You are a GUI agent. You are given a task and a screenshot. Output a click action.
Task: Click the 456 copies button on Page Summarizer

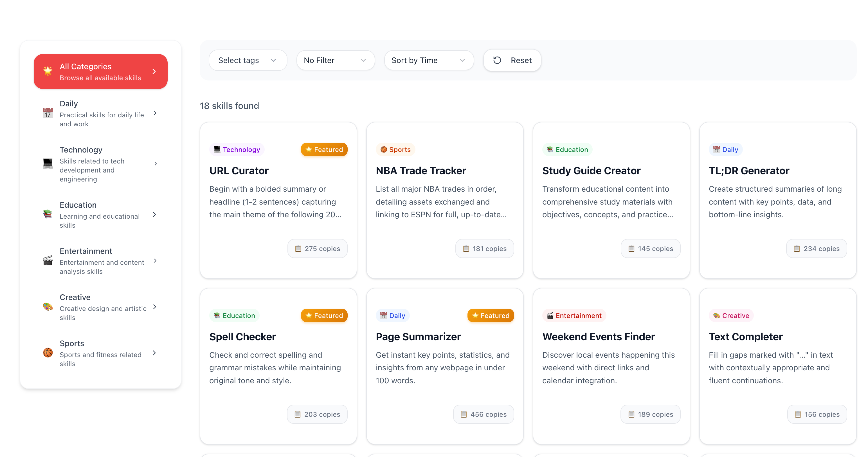(483, 414)
